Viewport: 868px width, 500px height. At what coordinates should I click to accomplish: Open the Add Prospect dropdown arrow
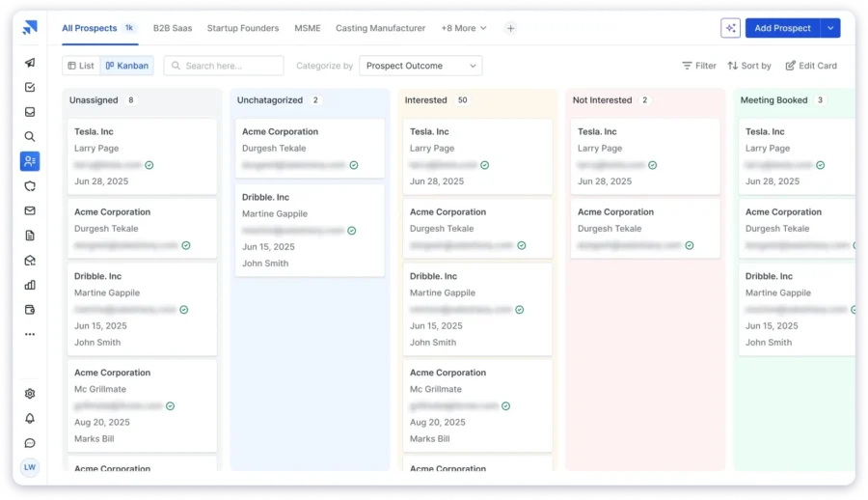point(829,28)
